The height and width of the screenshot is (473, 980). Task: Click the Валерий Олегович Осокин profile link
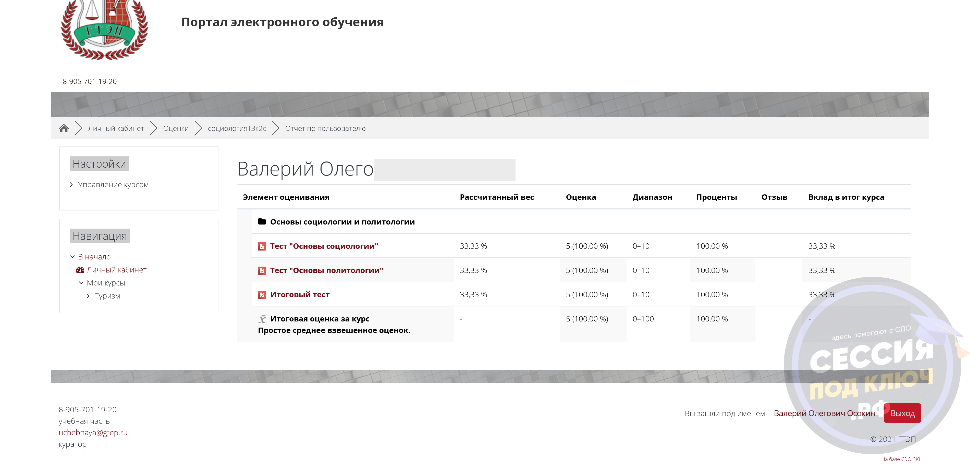tap(824, 413)
